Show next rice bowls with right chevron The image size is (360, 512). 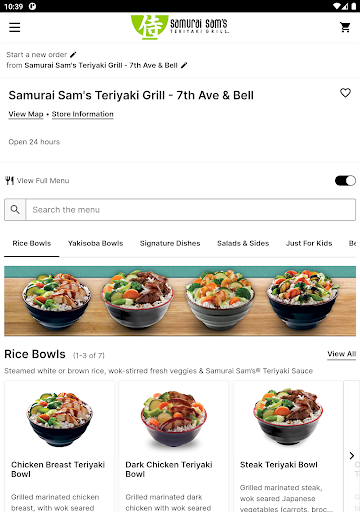point(352,456)
